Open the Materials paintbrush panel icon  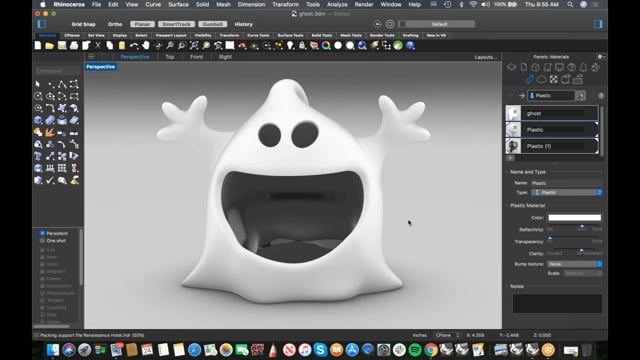pos(529,79)
